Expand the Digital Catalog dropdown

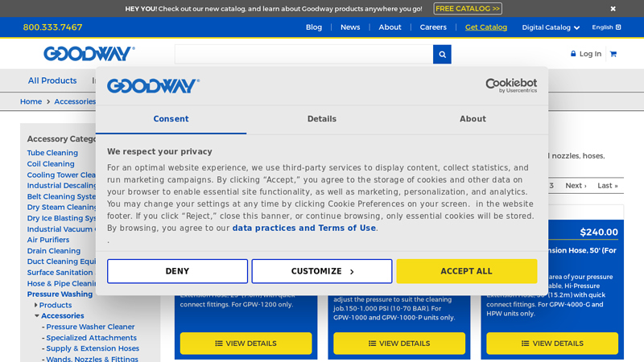tap(551, 27)
